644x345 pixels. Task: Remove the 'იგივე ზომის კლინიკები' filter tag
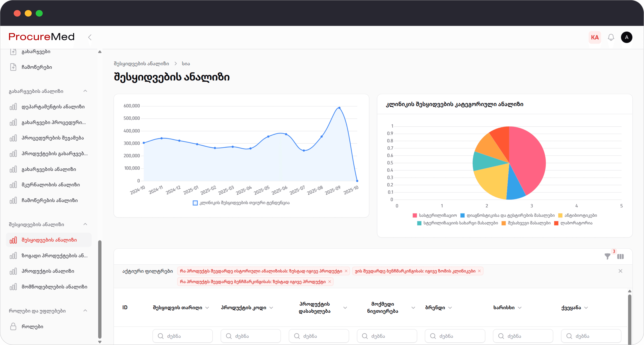pyautogui.click(x=479, y=271)
